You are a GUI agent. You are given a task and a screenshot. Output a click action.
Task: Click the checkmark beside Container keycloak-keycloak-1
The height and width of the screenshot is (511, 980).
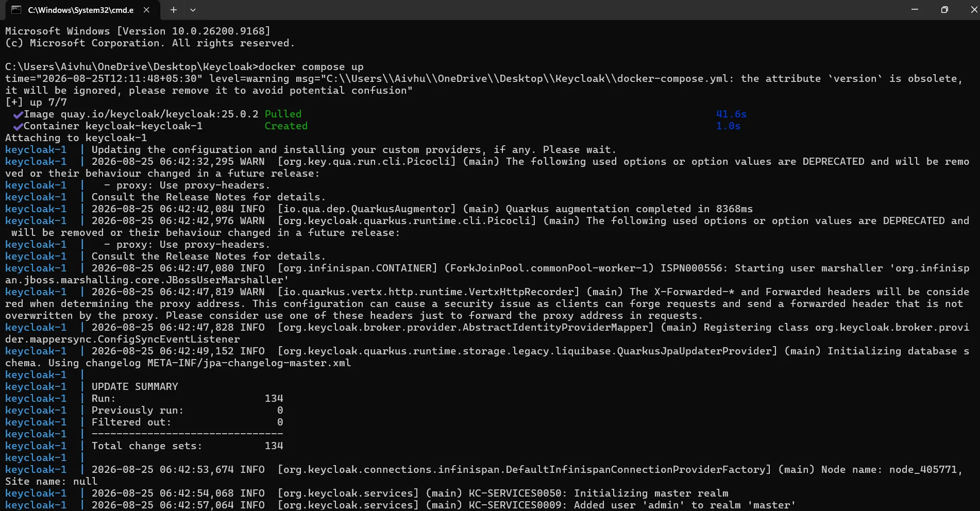coord(19,126)
